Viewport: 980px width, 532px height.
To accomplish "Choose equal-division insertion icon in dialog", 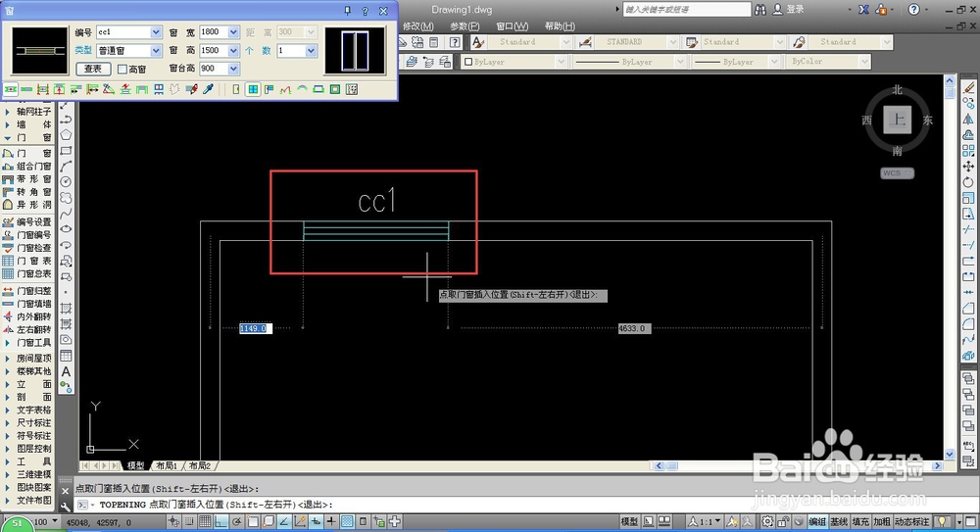I will click(42, 89).
